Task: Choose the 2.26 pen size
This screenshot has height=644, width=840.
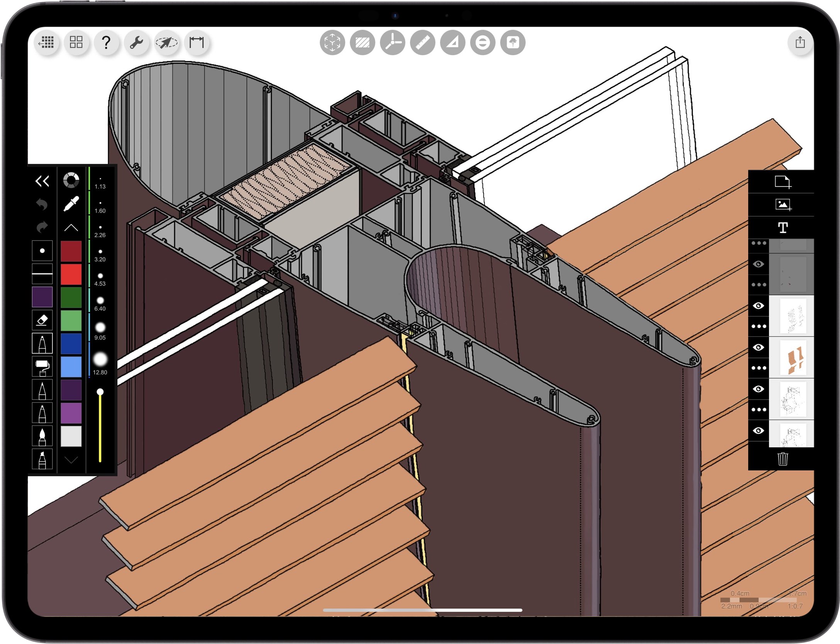Action: click(100, 231)
